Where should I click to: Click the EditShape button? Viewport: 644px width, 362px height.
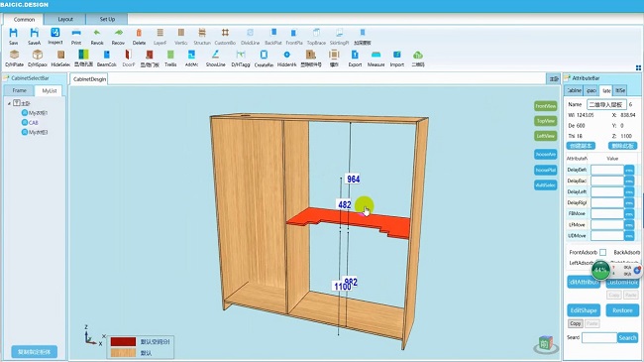[x=584, y=310]
